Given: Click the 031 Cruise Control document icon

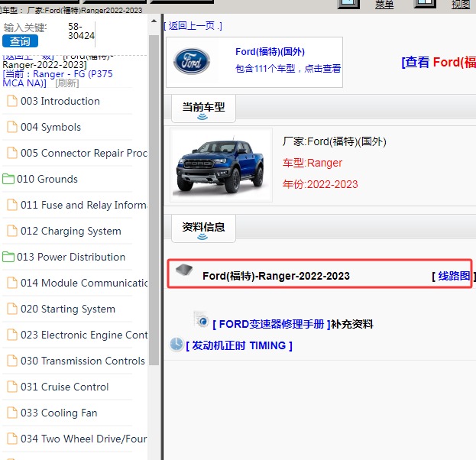Looking at the screenshot, I should [x=12, y=387].
